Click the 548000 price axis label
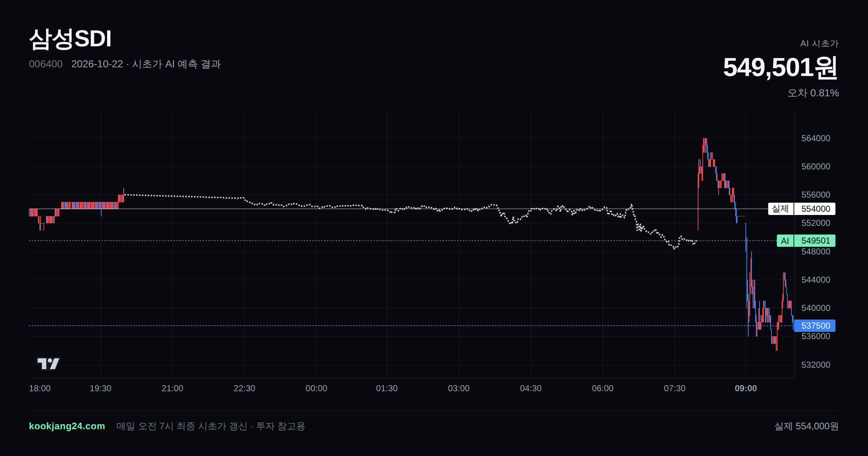Screen dimensions: 868x456 (816, 252)
